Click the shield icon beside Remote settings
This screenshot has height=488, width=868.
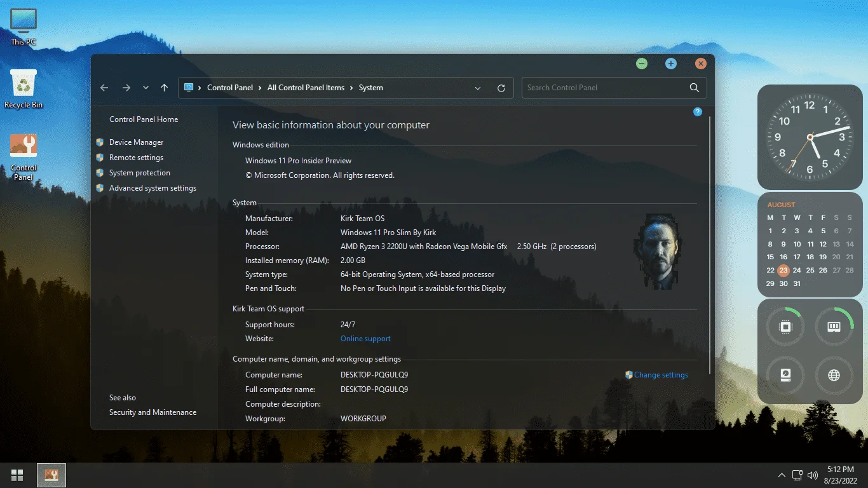tap(100, 158)
